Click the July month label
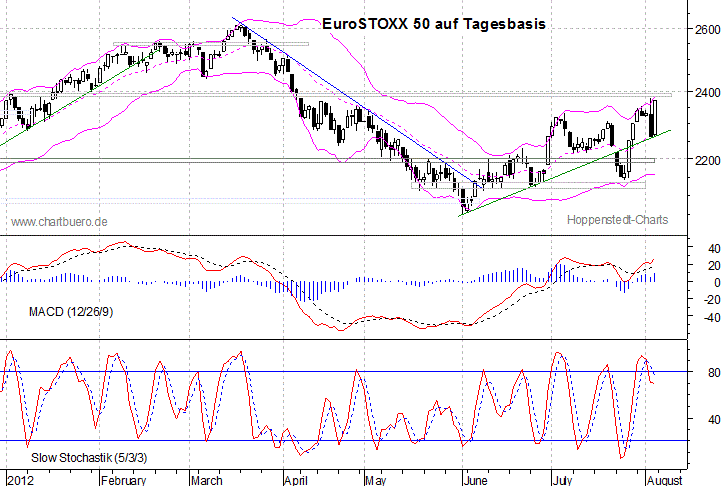 (x=563, y=480)
